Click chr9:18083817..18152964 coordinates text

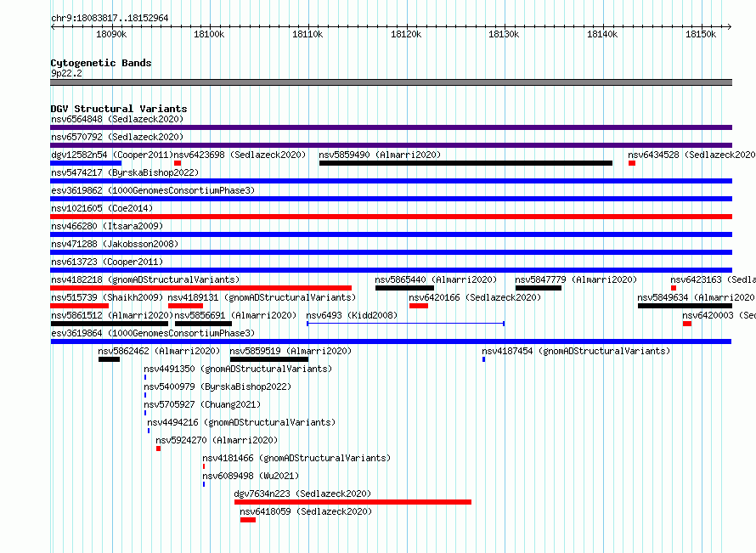pyautogui.click(x=110, y=18)
